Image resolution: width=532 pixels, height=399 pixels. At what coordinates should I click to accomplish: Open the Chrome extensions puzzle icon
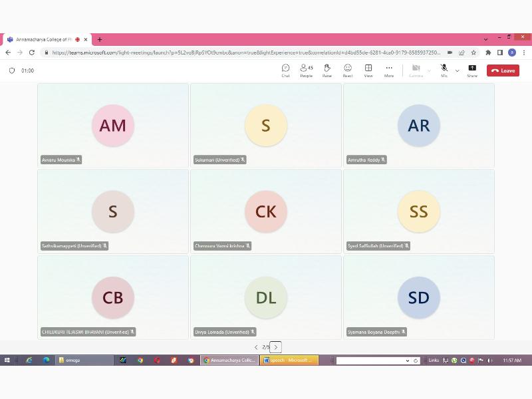(488, 53)
